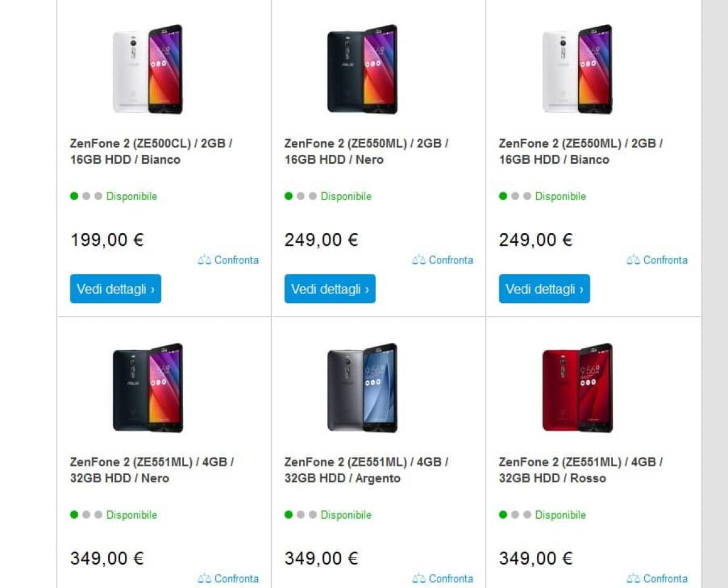Open Vedi dettagli for ZenFone 2 ZE550ML Nero
Image resolution: width=728 pixels, height=588 pixels.
[329, 289]
